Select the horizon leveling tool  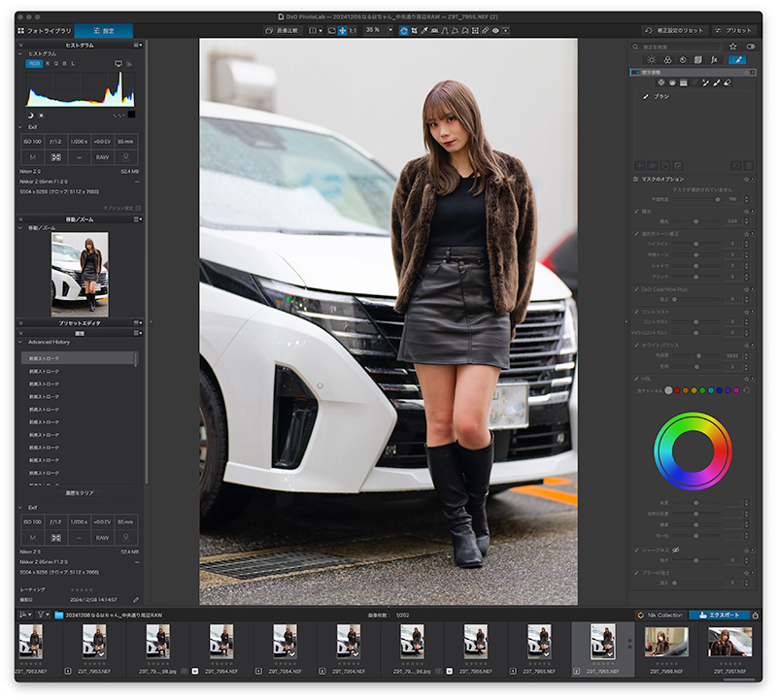(434, 30)
